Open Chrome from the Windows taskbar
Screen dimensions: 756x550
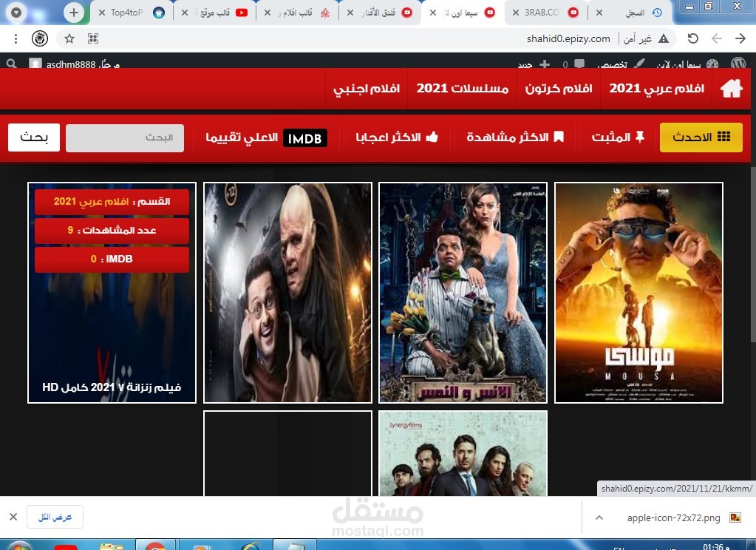pyautogui.click(x=155, y=546)
